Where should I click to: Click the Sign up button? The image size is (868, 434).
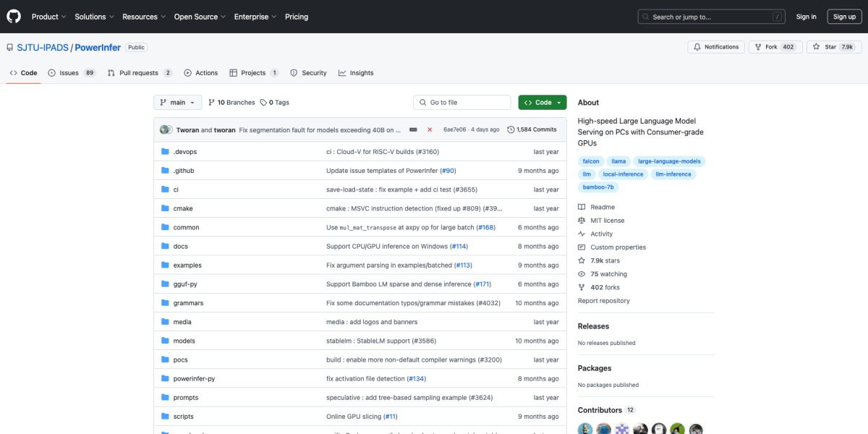click(844, 17)
